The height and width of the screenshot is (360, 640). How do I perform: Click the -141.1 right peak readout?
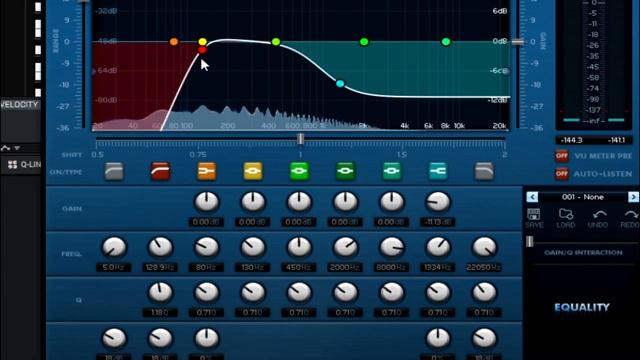pyautogui.click(x=616, y=140)
